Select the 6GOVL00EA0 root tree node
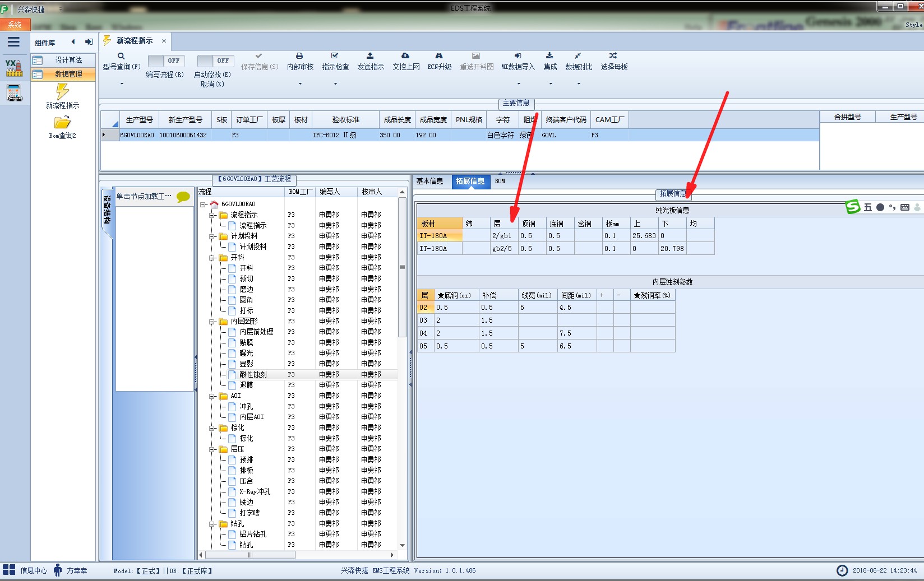This screenshot has width=924, height=581. click(238, 204)
